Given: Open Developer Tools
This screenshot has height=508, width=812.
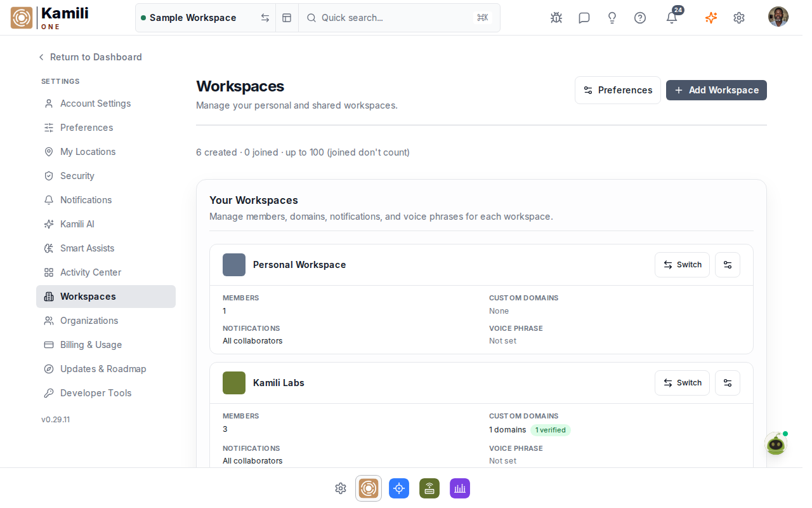Looking at the screenshot, I should click(x=106, y=393).
